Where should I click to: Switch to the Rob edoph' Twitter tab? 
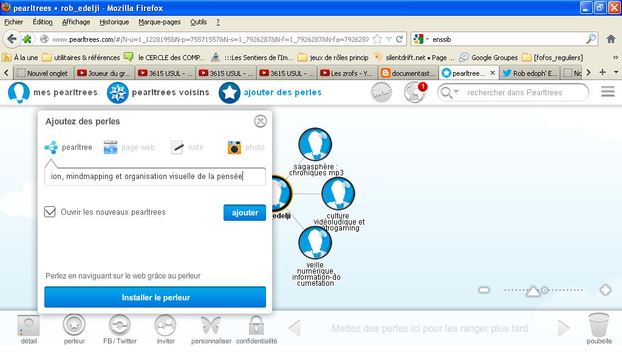click(x=529, y=73)
